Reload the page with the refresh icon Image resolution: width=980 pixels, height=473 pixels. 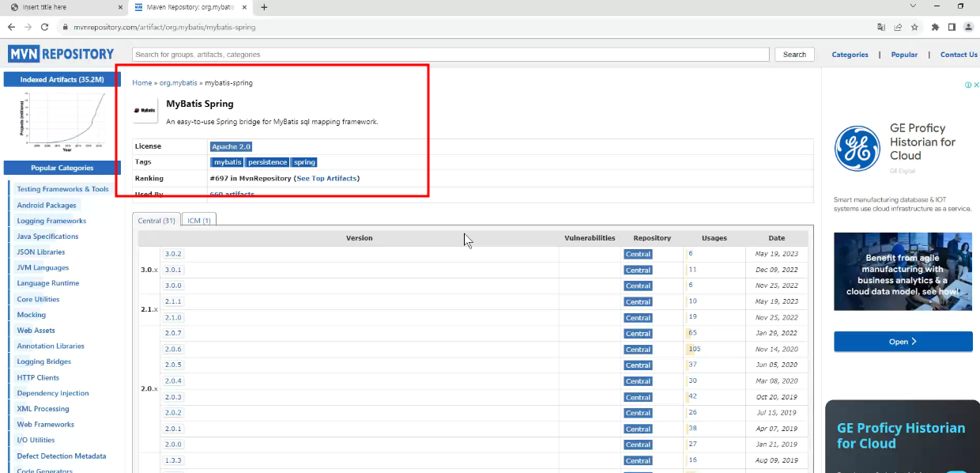click(47, 27)
